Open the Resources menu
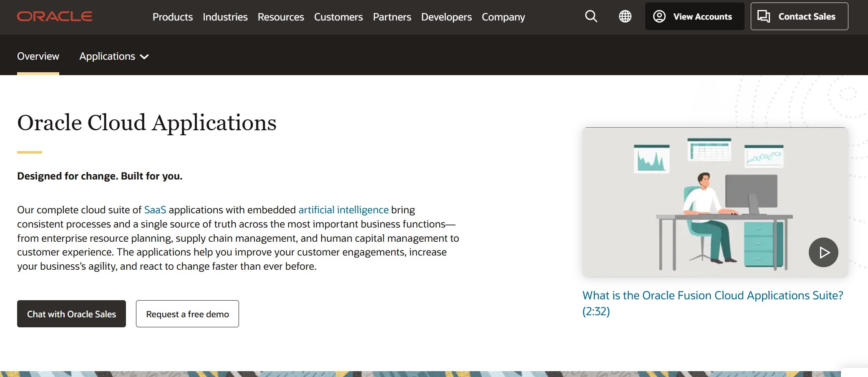This screenshot has height=377, width=868. pos(281,17)
